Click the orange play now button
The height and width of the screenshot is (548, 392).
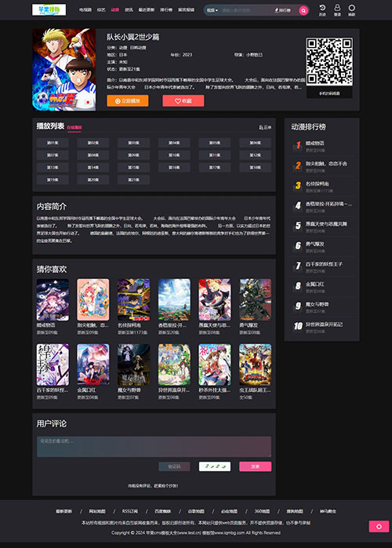128,100
